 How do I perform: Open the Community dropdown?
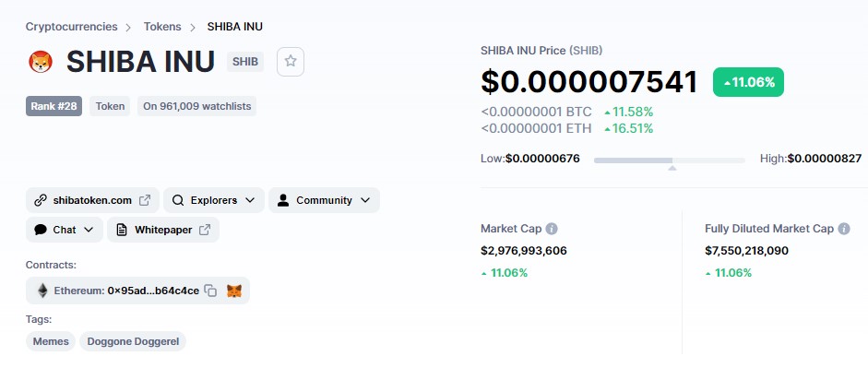pyautogui.click(x=324, y=200)
